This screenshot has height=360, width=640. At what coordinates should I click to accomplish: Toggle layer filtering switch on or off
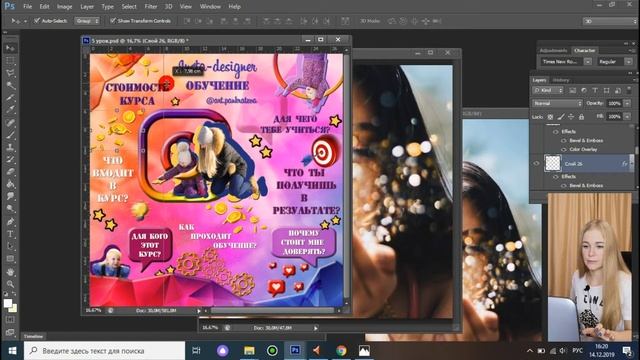(629, 89)
